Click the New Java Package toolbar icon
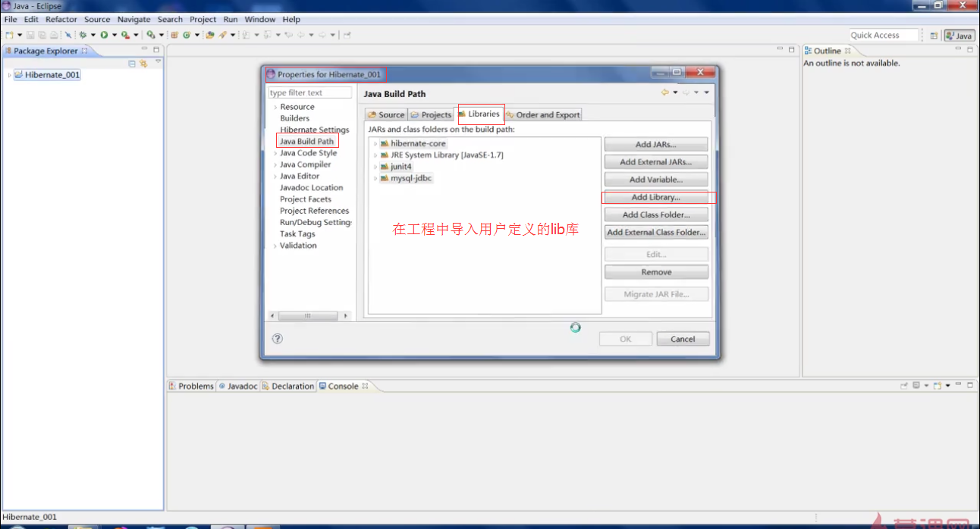980x529 pixels. tap(174, 35)
